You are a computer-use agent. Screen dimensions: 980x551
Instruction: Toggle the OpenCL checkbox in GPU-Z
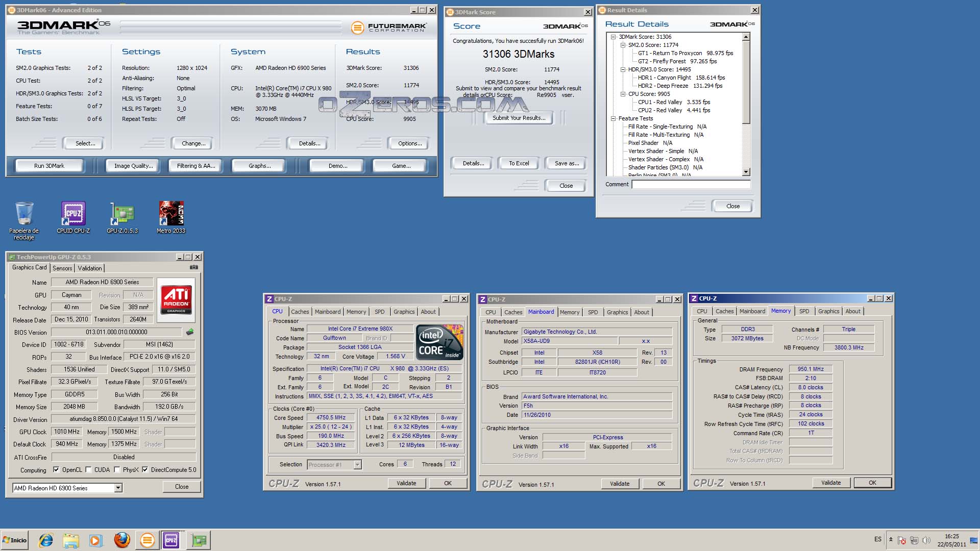[56, 470]
